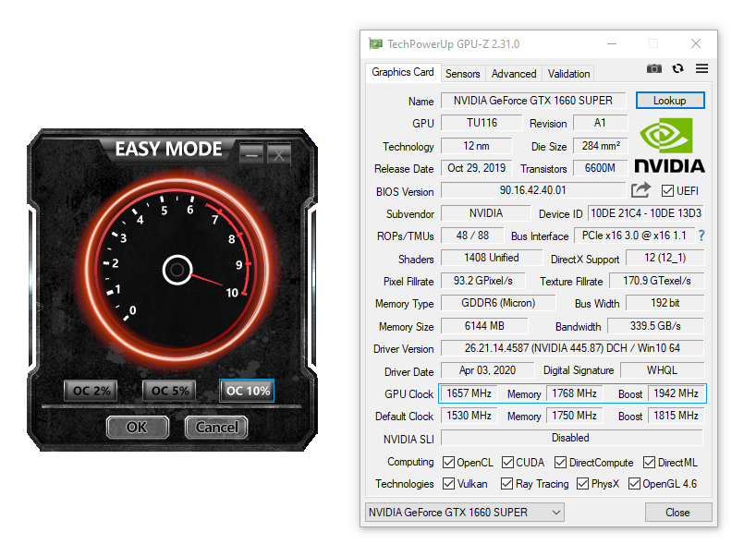Click the Default Boost 1815 MHz value
756x556 pixels.
[x=676, y=416]
